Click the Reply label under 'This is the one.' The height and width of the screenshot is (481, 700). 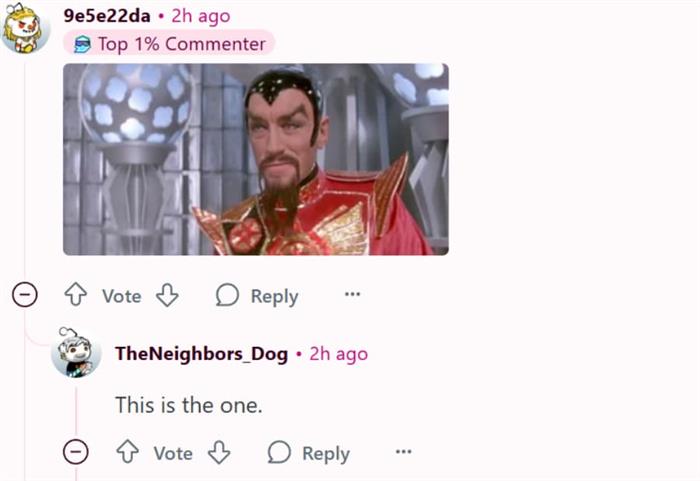pos(326,454)
